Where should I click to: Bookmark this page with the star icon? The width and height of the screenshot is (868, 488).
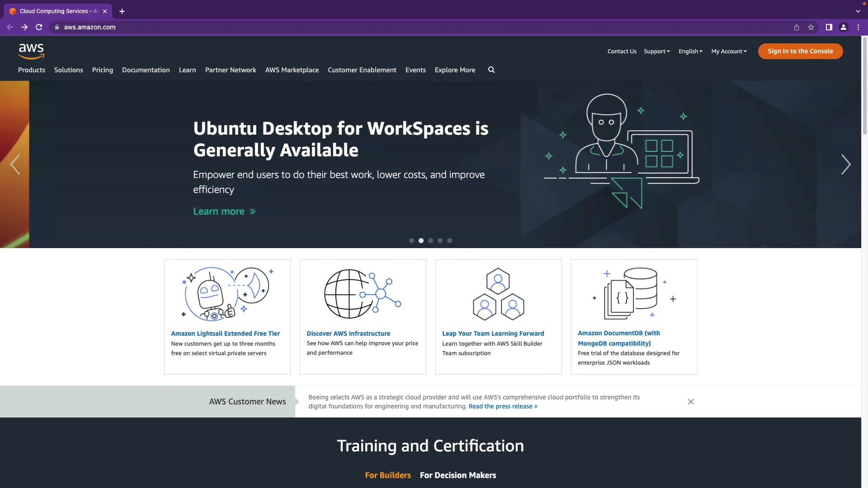tap(811, 27)
